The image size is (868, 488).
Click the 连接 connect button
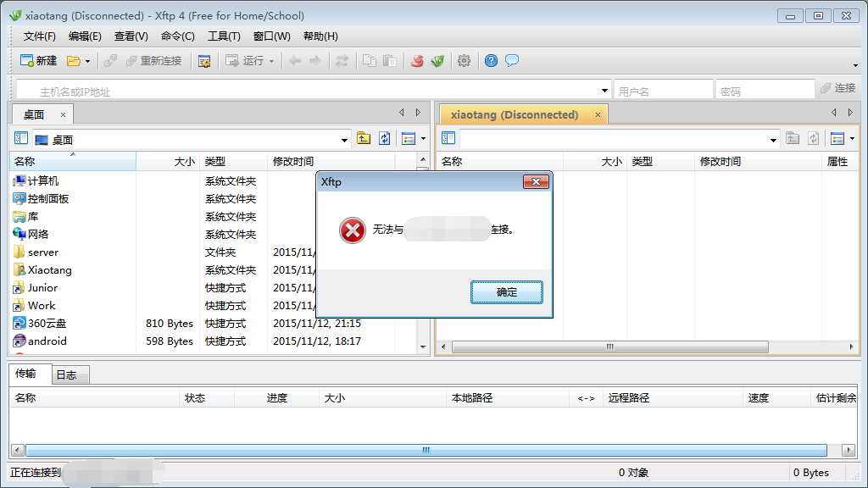[837, 89]
